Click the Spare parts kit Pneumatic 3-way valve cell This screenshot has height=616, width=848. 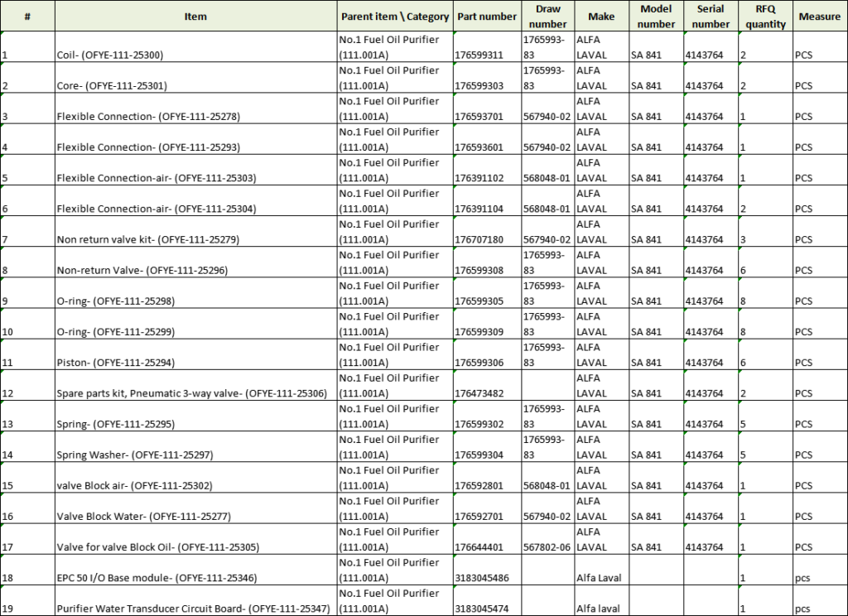coord(195,393)
